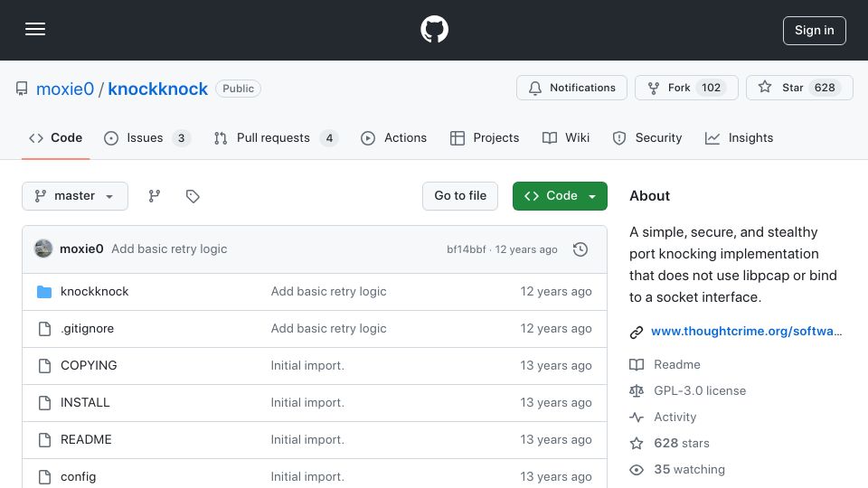Open the hamburger navigation menu
Screen dimensions: 868x488
click(x=35, y=29)
